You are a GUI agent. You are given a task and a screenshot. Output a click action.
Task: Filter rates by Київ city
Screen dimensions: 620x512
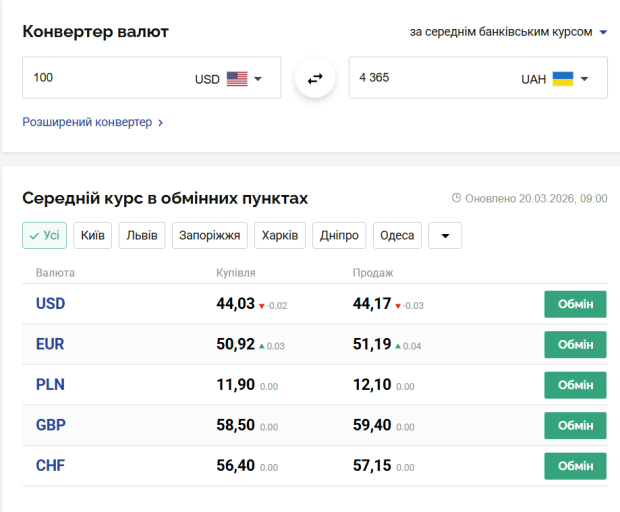pos(93,236)
